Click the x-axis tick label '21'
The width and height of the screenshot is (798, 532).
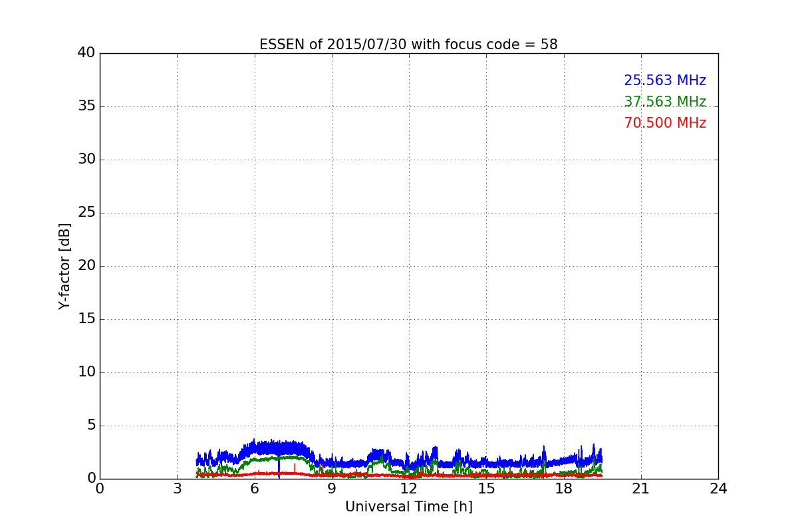641,489
